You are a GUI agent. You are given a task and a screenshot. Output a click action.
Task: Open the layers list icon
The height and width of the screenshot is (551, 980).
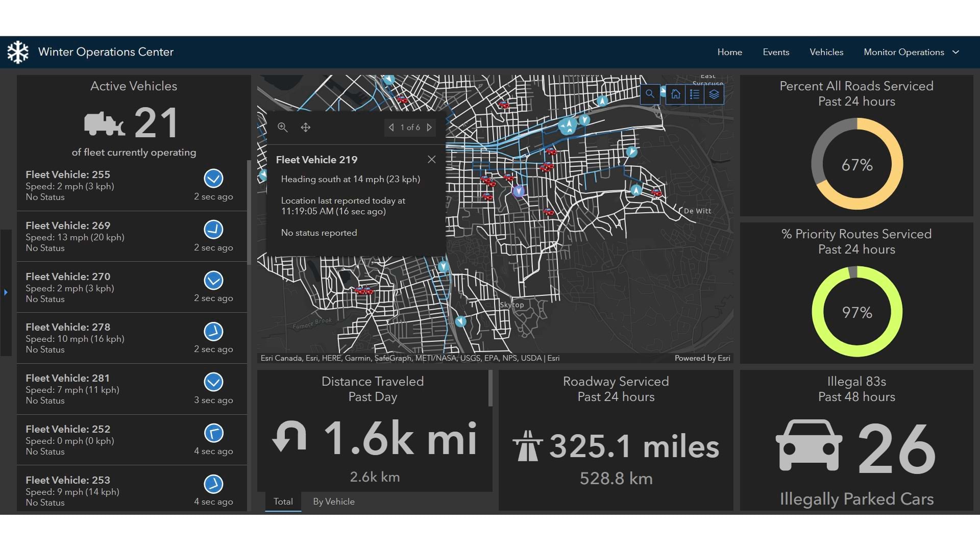(x=714, y=94)
